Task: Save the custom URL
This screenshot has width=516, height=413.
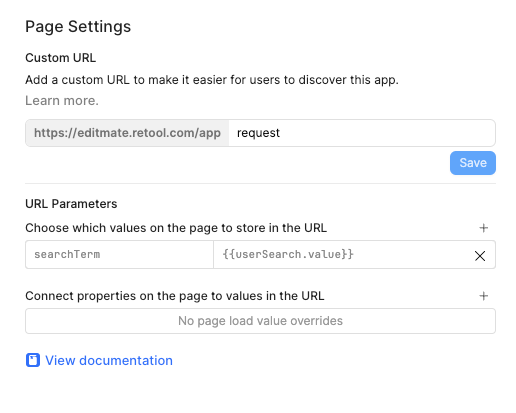Action: tap(473, 163)
